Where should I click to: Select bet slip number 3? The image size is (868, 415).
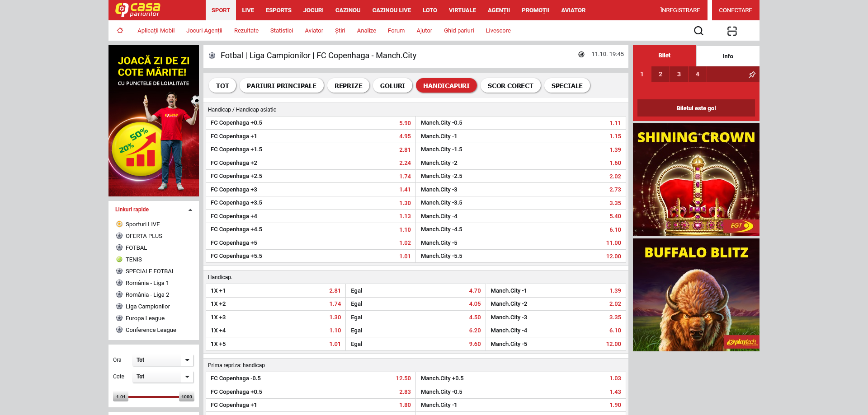tap(679, 74)
